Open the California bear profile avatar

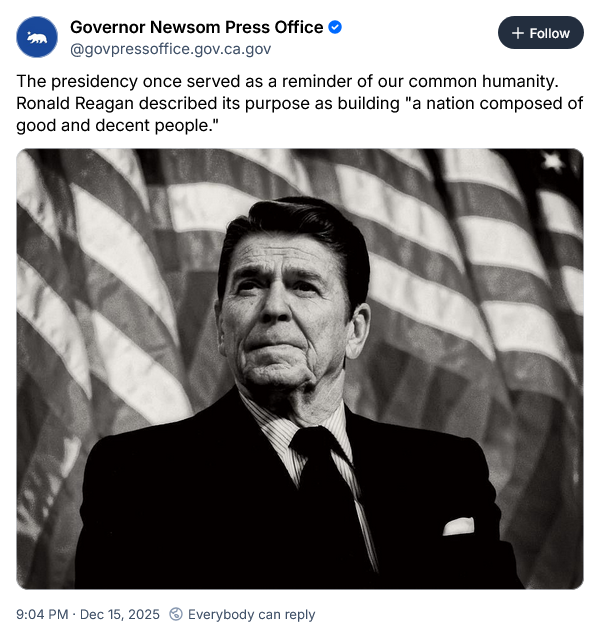[37, 37]
